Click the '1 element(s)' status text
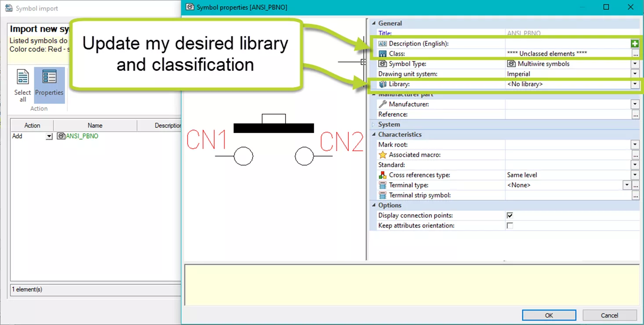This screenshot has width=644, height=325. pos(27,289)
